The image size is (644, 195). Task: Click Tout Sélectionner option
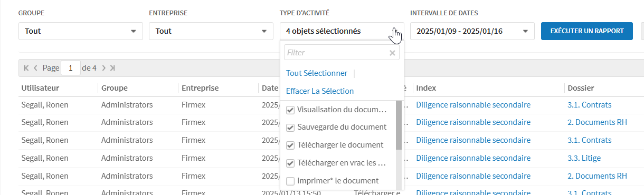coord(317,73)
